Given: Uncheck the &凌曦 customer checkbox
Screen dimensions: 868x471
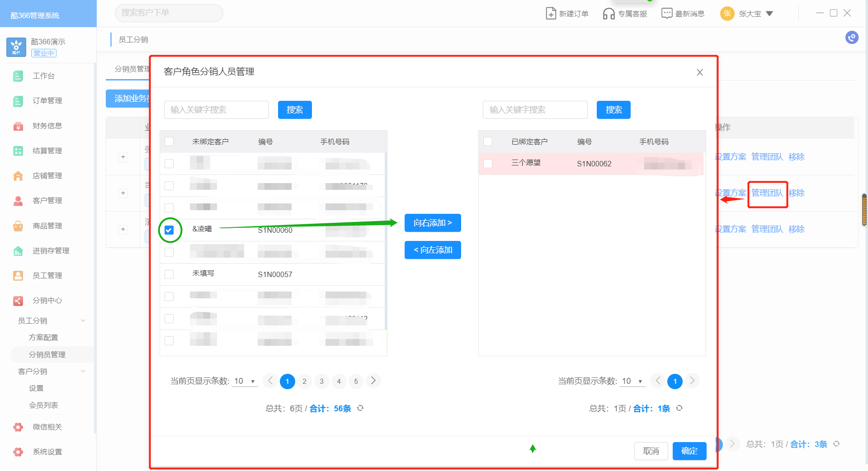Looking at the screenshot, I should tap(169, 230).
